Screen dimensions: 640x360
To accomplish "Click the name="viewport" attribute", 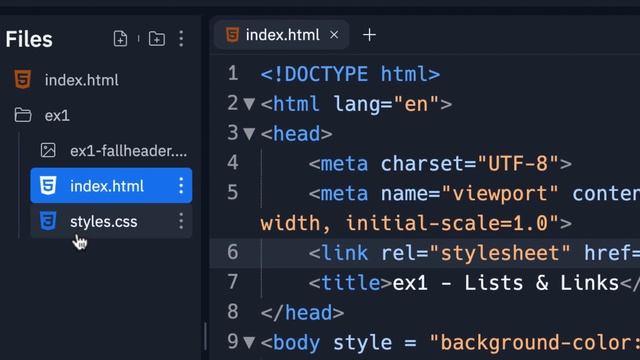I will point(470,193).
